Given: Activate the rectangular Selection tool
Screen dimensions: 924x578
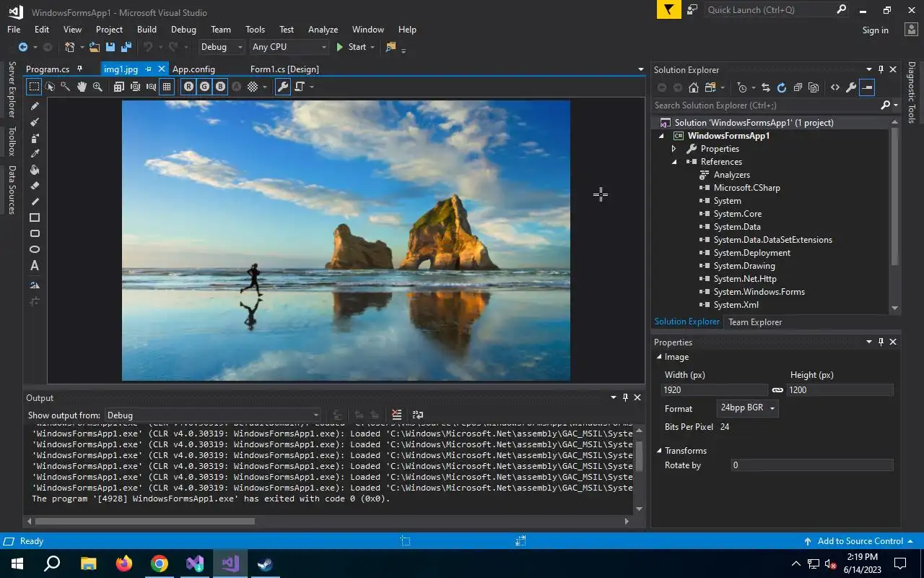Looking at the screenshot, I should (34, 87).
